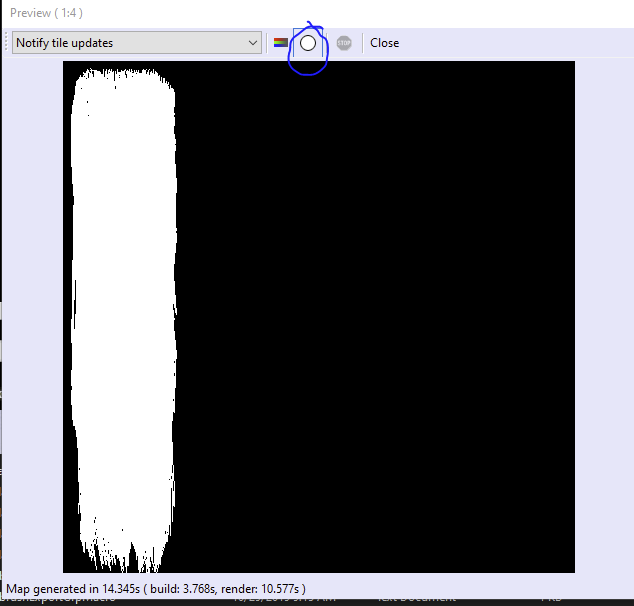Click the Close button in the toolbar
634x606 pixels.
(x=384, y=43)
